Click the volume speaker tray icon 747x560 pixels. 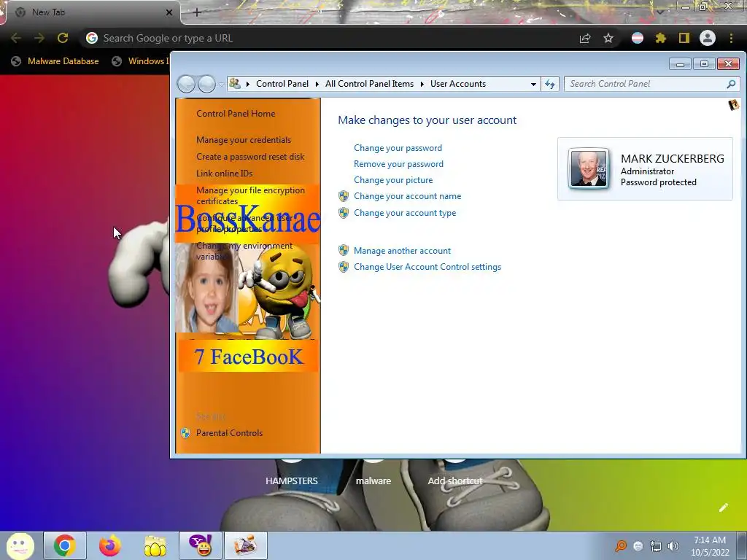673,546
